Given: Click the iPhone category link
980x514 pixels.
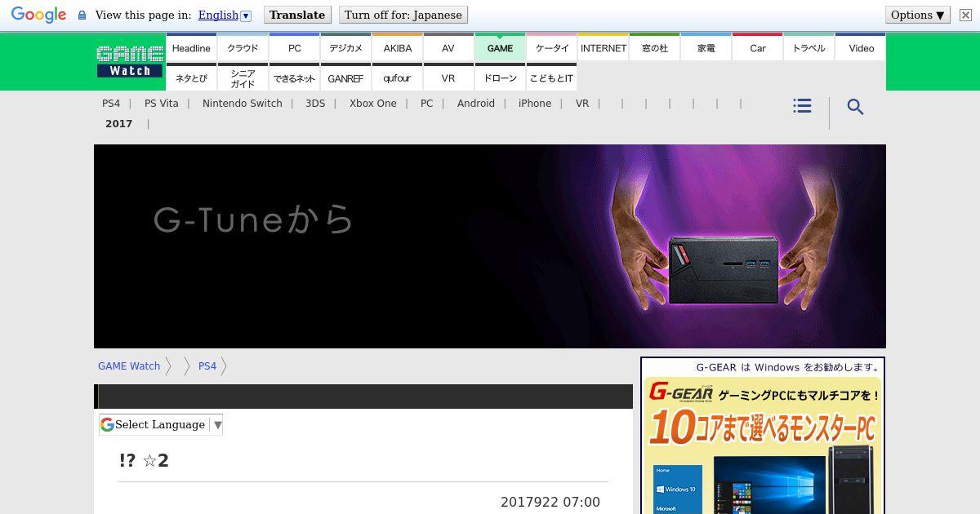Looking at the screenshot, I should [x=535, y=104].
